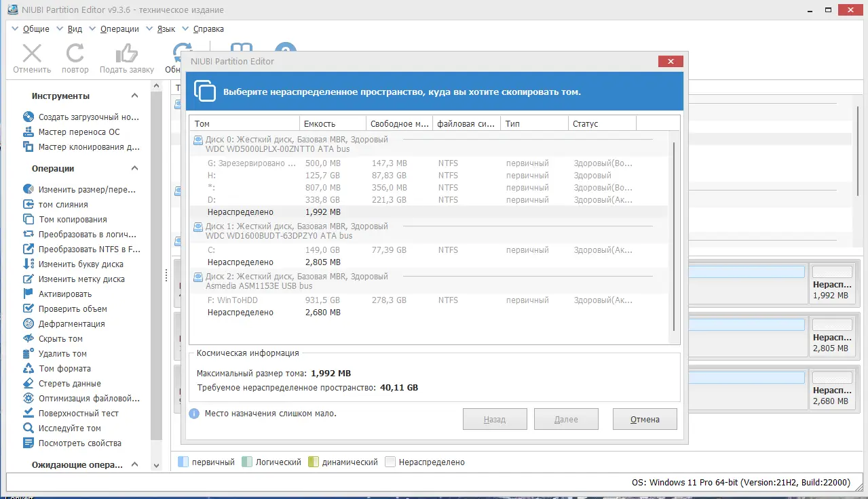868x499 pixels.
Task: Select Нераспределено 1,992 MB row
Action: pyautogui.click(x=428, y=212)
